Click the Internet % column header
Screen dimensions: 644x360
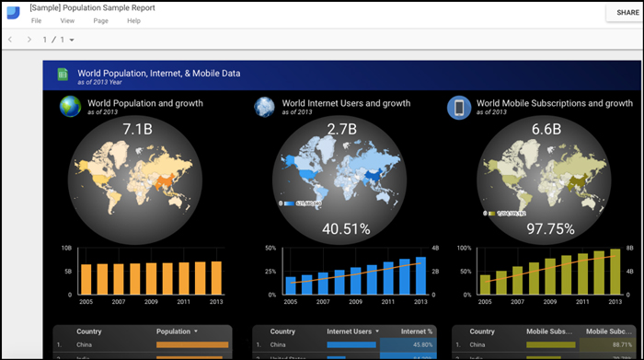(x=417, y=331)
